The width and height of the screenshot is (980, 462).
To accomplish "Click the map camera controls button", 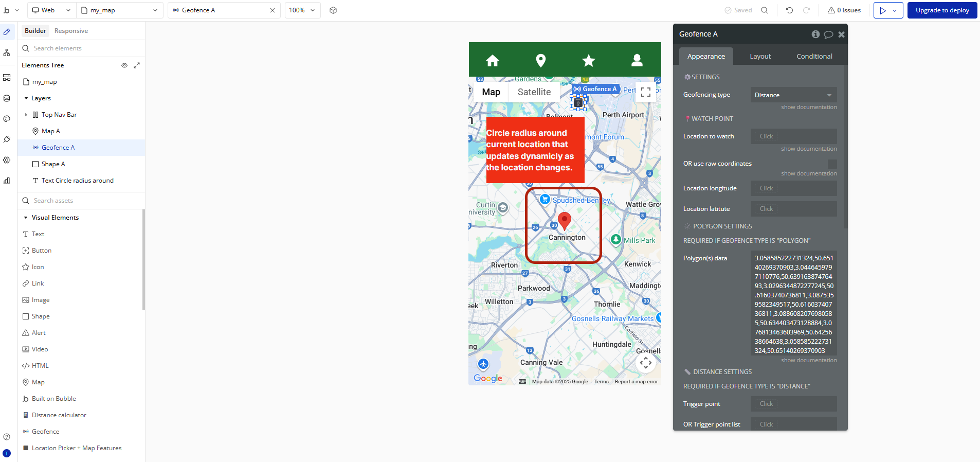I will (x=646, y=362).
